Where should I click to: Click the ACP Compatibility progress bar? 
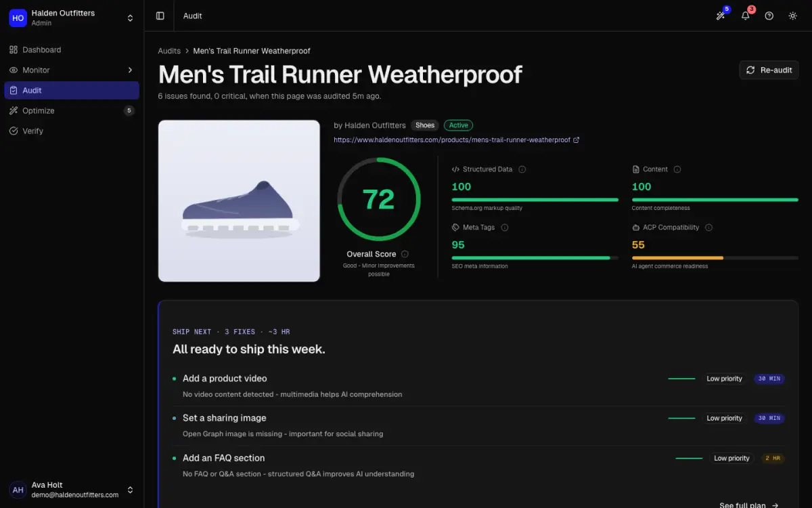tap(715, 258)
